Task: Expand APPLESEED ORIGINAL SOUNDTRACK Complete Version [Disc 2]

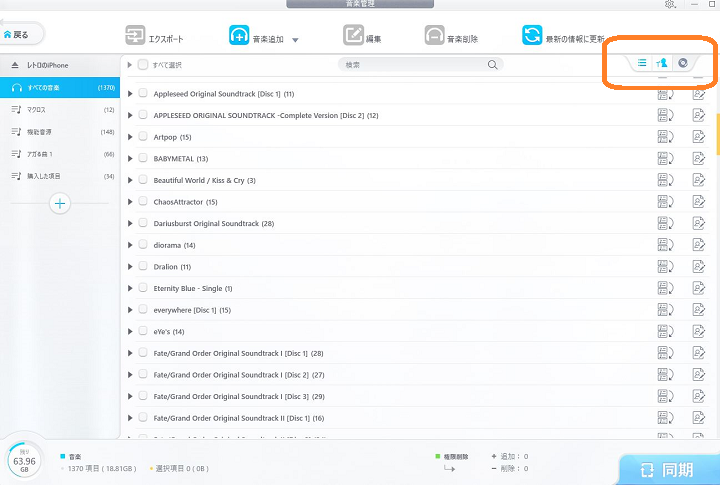Action: (130, 115)
